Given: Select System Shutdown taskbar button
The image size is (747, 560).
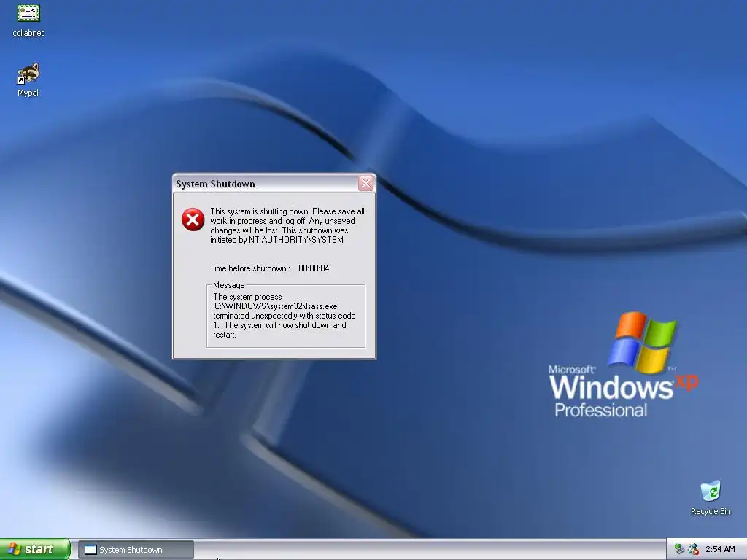Looking at the screenshot, I should coord(136,550).
